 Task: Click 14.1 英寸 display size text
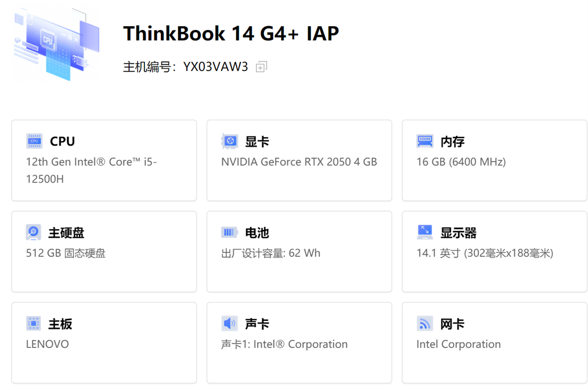(485, 253)
